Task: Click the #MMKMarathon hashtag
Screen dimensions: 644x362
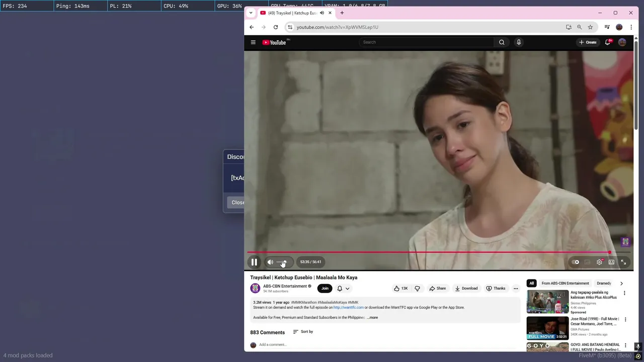Action: [x=304, y=303]
